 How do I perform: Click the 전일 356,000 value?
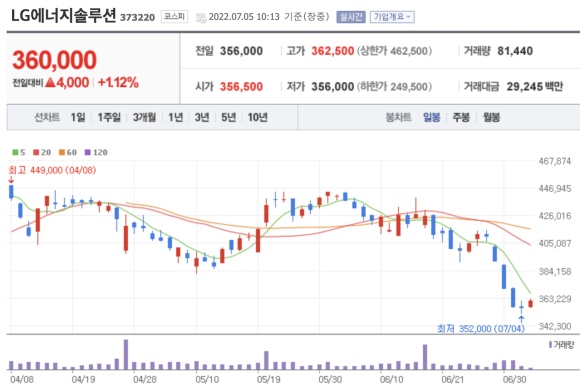pos(241,51)
